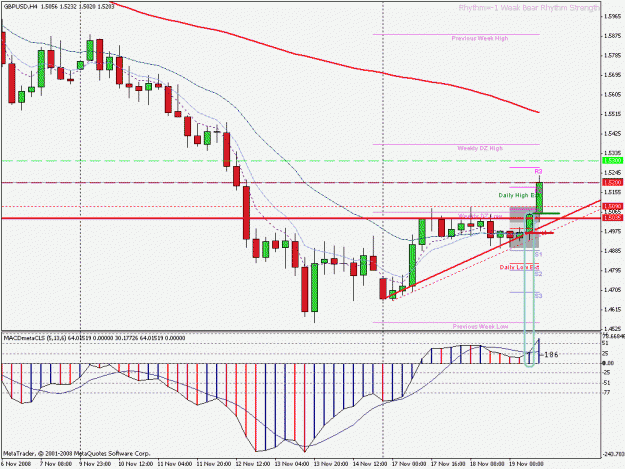The height and width of the screenshot is (469, 625).
Task: Click the 1.5965 price axis value
Action: [613, 16]
